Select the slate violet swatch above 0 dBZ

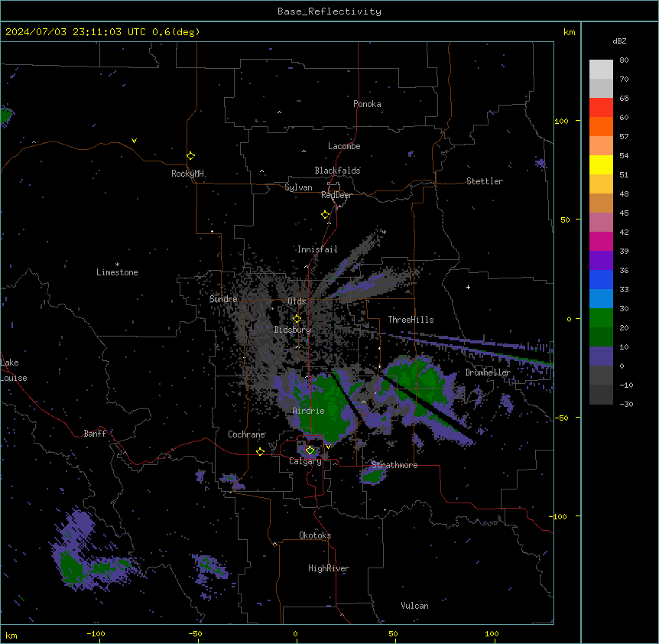(601, 356)
